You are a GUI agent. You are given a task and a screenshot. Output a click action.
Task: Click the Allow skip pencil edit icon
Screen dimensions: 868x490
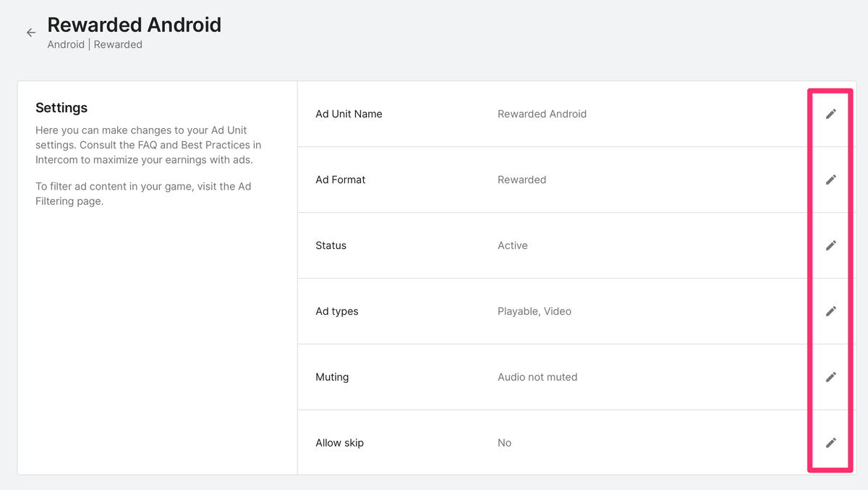click(x=831, y=443)
